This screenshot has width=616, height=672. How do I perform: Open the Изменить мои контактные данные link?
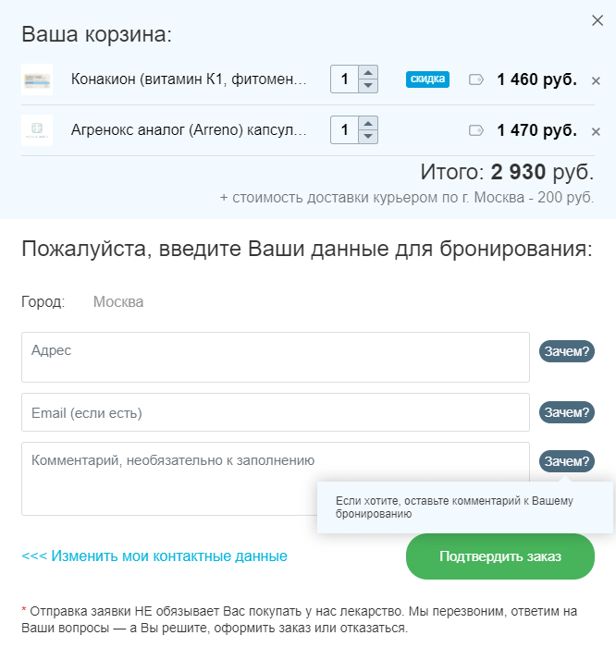coord(154,556)
